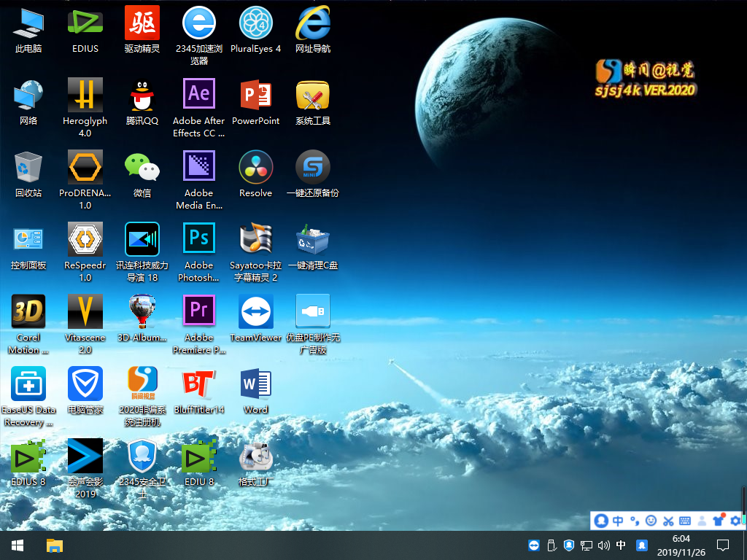
Task: Open the Action Center notifications
Action: (723, 545)
